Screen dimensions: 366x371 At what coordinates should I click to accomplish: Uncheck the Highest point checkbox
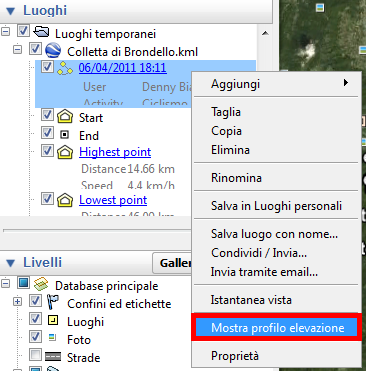point(47,151)
